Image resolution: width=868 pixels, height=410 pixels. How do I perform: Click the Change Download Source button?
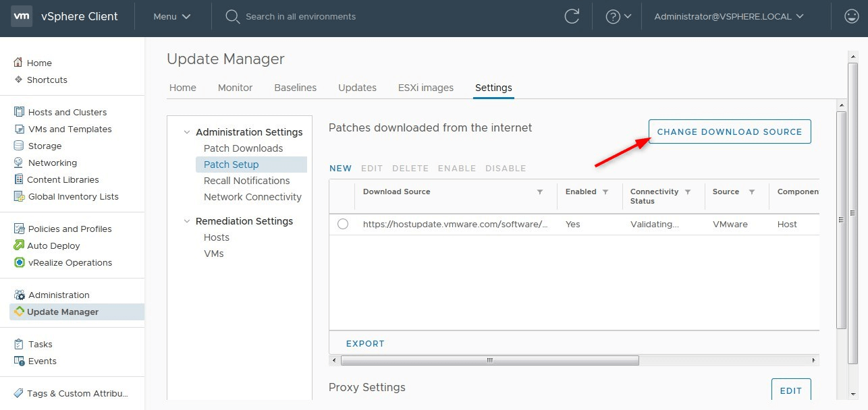point(730,131)
